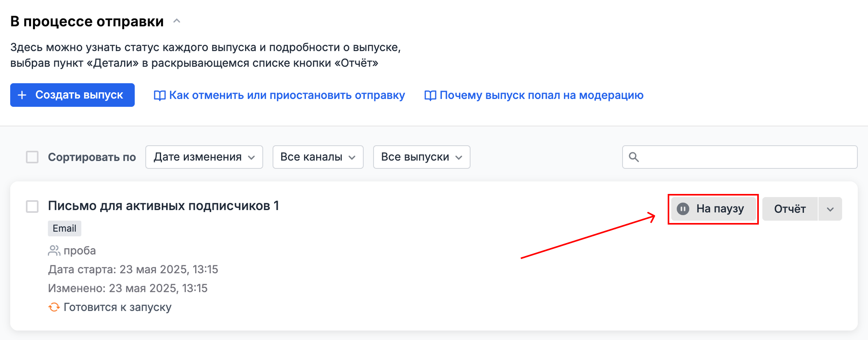
Task: Open campaign «Письмо для активных подписчиков 1»
Action: (163, 206)
